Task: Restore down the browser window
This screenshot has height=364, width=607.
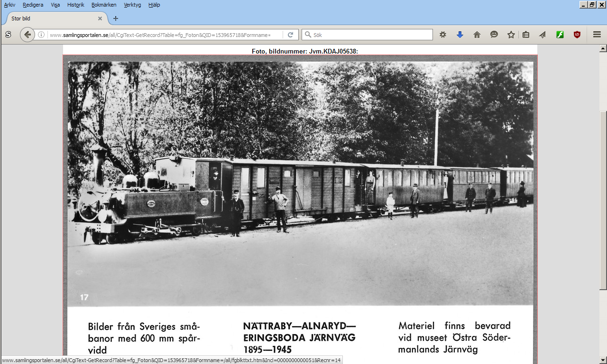Action: pos(592,4)
